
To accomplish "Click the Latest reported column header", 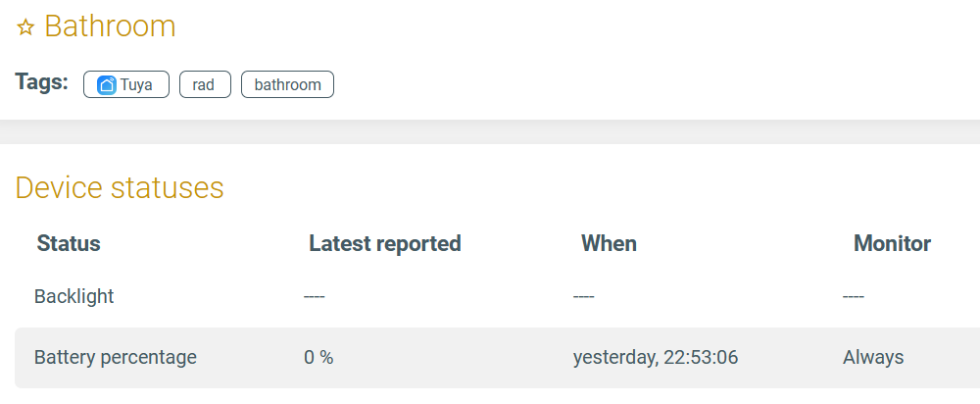I will point(384,243).
